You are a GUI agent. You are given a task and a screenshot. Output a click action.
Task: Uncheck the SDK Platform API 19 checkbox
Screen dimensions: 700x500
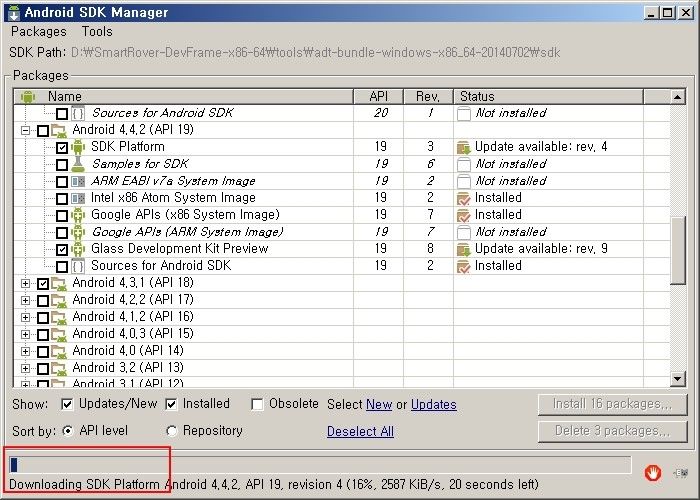(62, 148)
